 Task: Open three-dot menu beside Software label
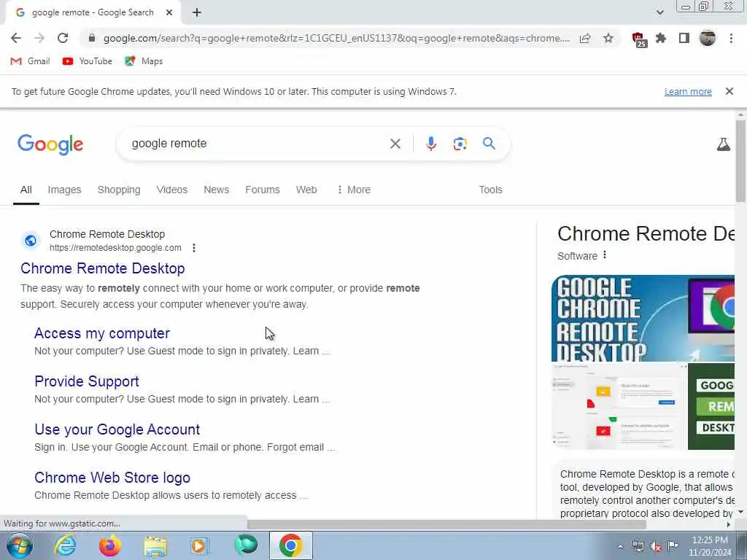tap(605, 254)
